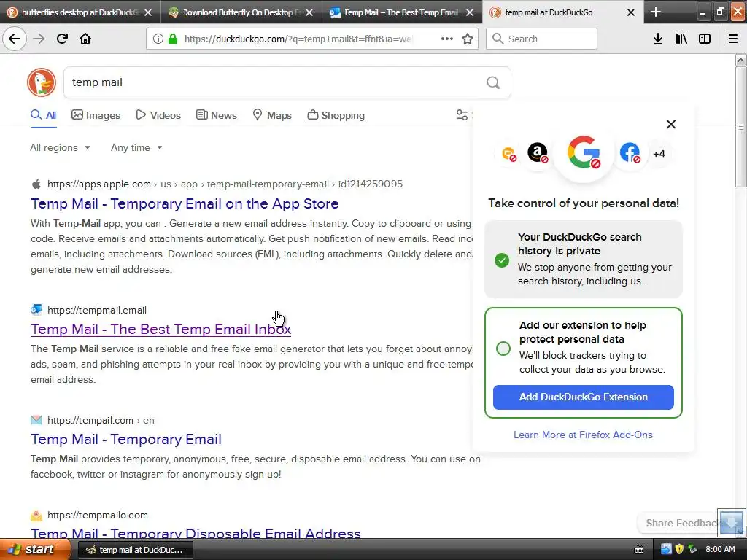Screen dimensions: 747x560
Task: Close the temp mail at DuckDuckGo tab
Action: click(x=631, y=12)
